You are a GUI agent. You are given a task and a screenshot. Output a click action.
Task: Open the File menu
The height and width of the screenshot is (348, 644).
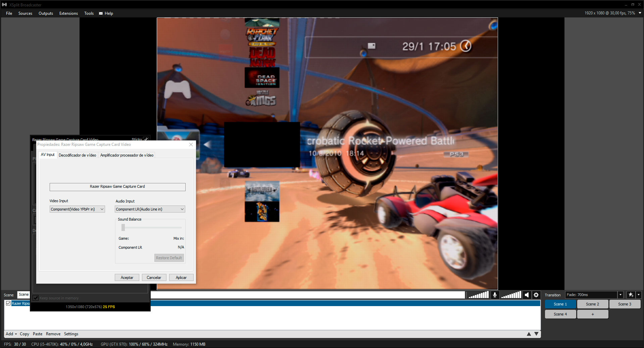9,13
